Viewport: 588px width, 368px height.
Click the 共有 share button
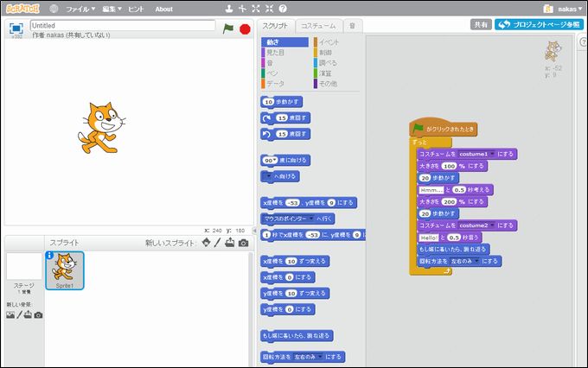(481, 25)
